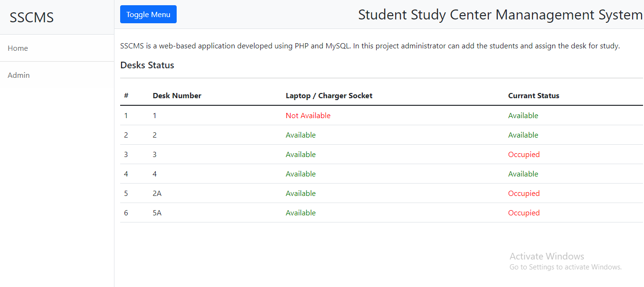This screenshot has height=287, width=644.
Task: Click the Toggle Menu button
Action: [x=148, y=14]
